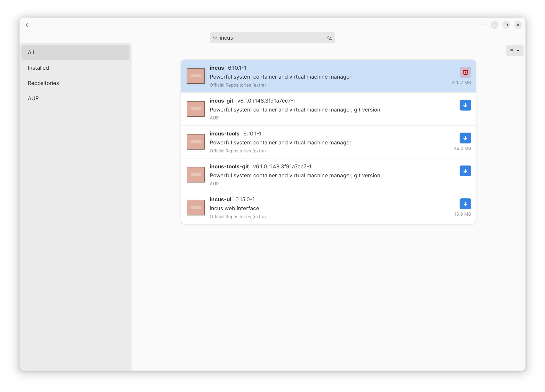Minimize the package manager window
Image resolution: width=545 pixels, height=392 pixels.
click(x=494, y=25)
